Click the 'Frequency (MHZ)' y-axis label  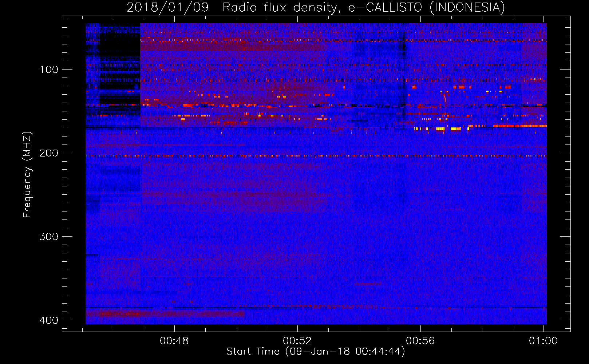point(27,175)
